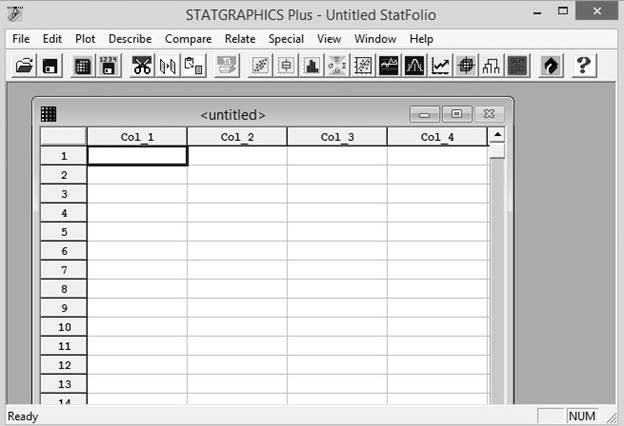Open StatFolio with the folder icon

(x=24, y=65)
